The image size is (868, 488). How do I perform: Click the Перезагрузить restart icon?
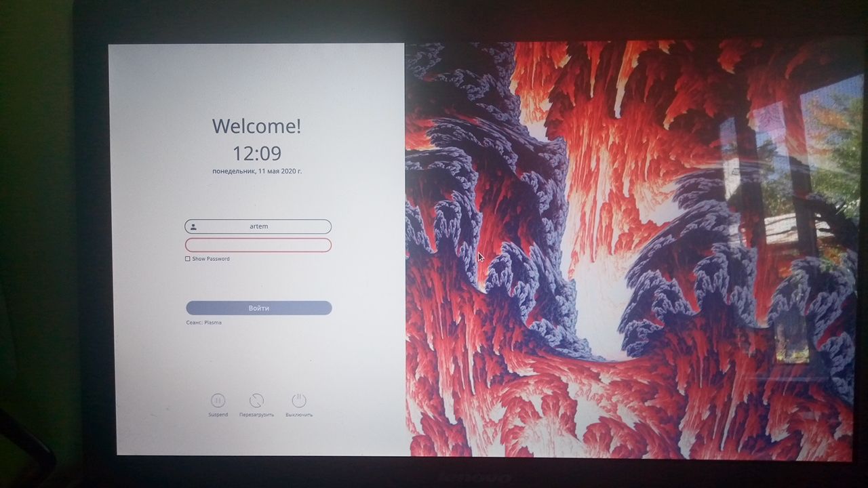click(x=256, y=401)
